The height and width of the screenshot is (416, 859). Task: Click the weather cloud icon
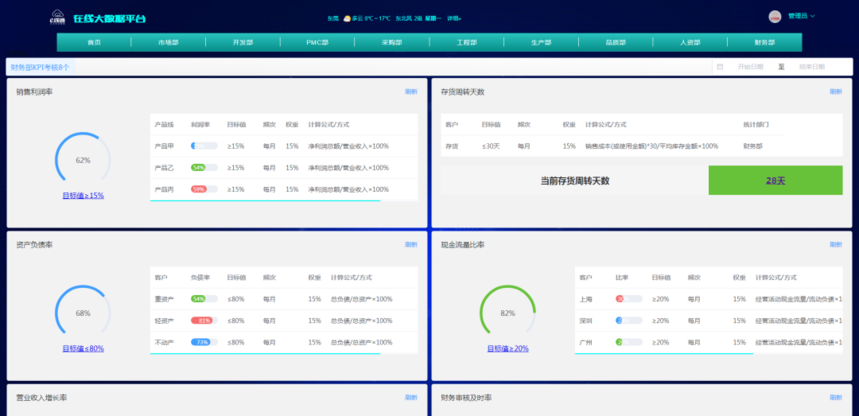tap(347, 18)
